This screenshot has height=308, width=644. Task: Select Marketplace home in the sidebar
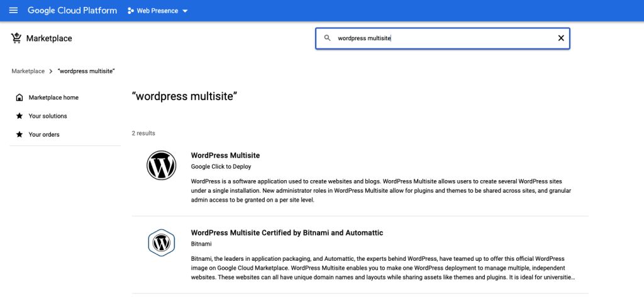[x=53, y=98]
